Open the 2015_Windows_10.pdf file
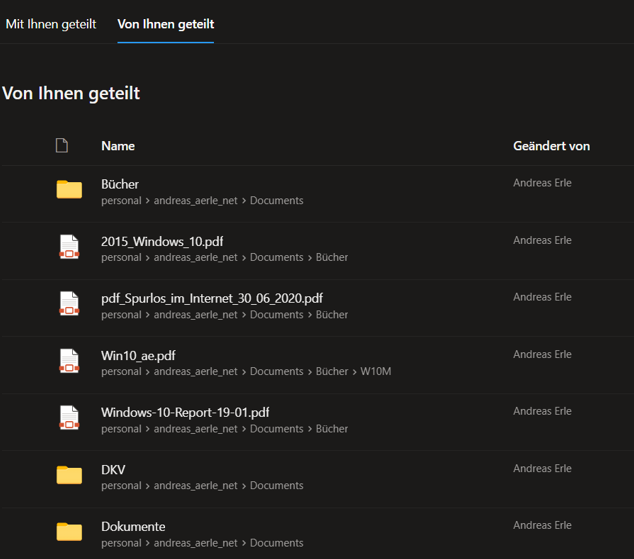 [162, 241]
